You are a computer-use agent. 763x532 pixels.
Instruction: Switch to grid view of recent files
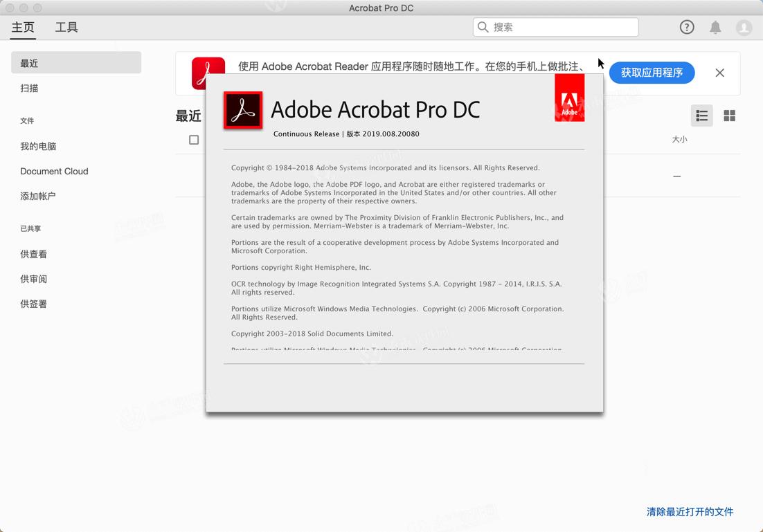click(x=729, y=116)
